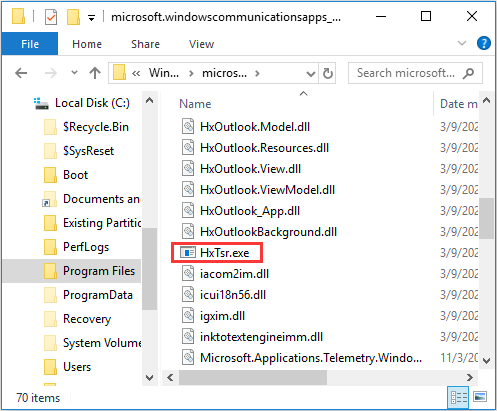The height and width of the screenshot is (411, 497).
Task: Click the navigation pane scrollbar thumb
Action: [x=150, y=269]
